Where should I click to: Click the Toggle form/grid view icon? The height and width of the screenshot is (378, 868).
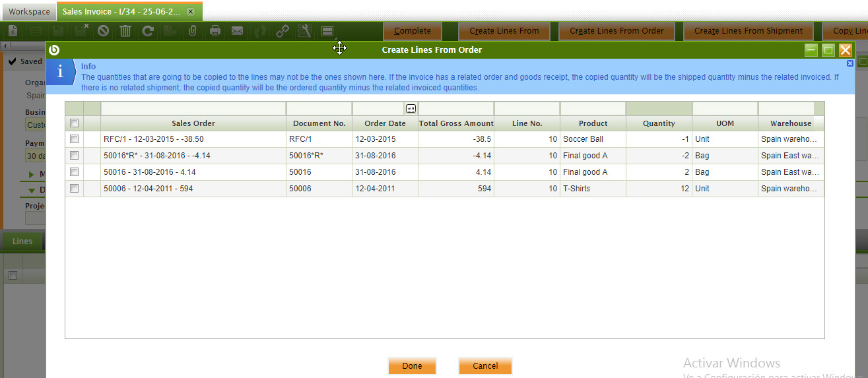tap(327, 31)
